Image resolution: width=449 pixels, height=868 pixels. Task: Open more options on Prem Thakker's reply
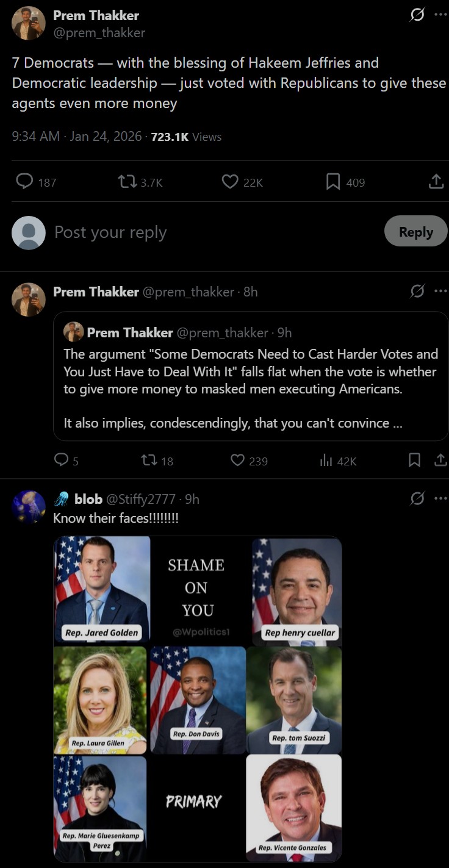click(x=440, y=292)
